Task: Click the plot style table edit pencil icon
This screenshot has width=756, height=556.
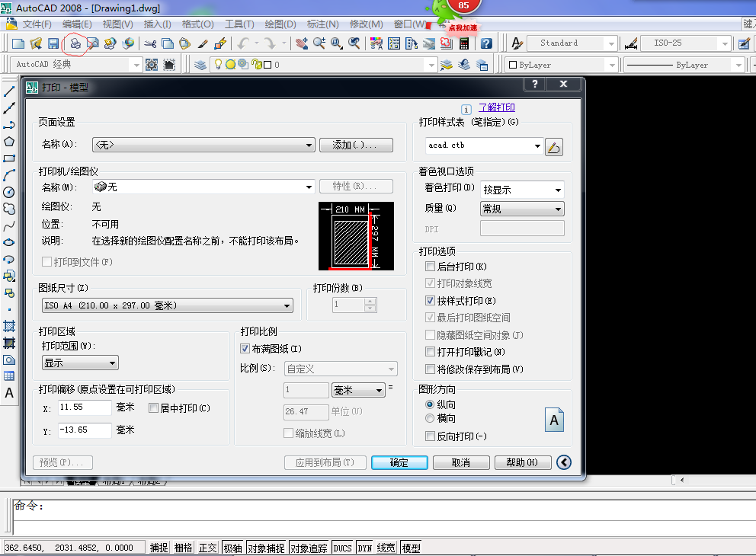Action: (554, 147)
